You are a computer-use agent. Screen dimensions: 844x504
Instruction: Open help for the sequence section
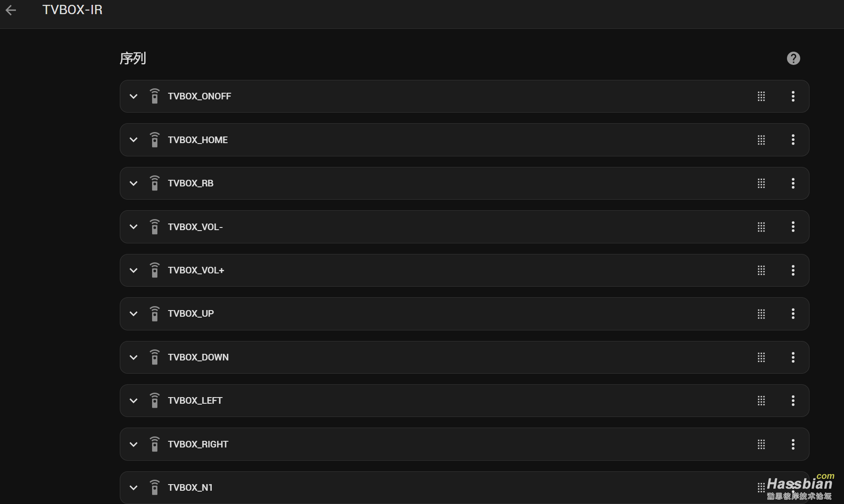click(x=793, y=58)
